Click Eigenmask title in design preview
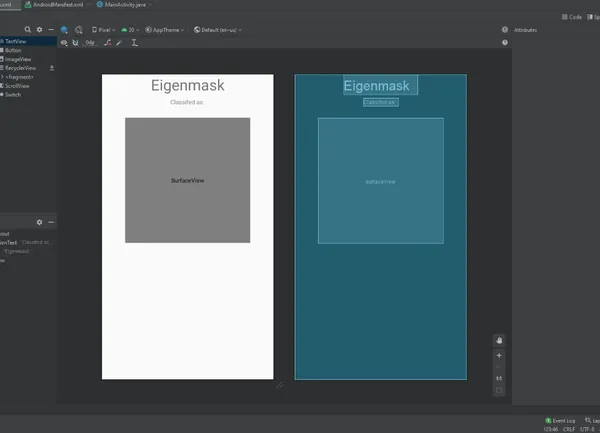600x433 pixels. coord(188,85)
